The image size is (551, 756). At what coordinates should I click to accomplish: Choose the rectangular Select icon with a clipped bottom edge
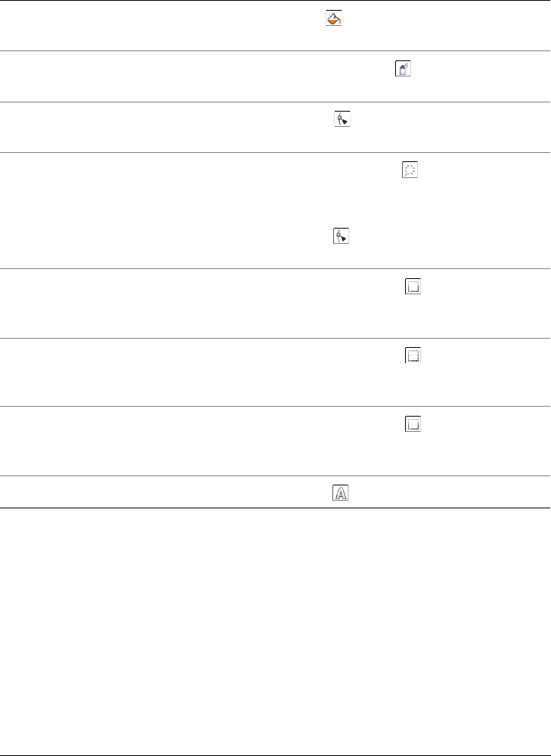(413, 355)
